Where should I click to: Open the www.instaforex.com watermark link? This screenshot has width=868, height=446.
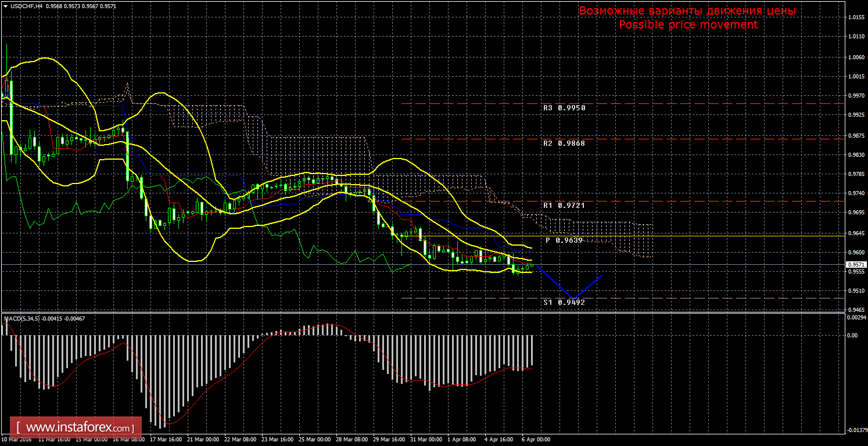(x=76, y=429)
